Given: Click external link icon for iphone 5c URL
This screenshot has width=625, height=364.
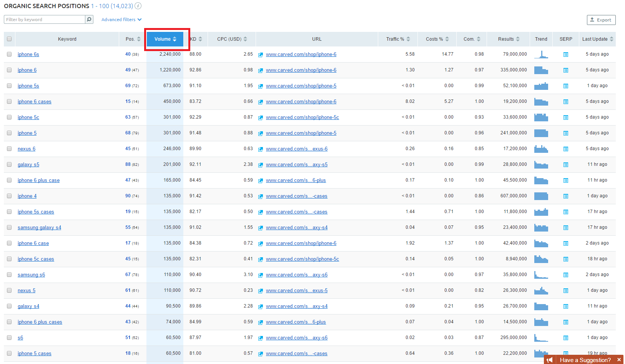Looking at the screenshot, I should pos(261,117).
